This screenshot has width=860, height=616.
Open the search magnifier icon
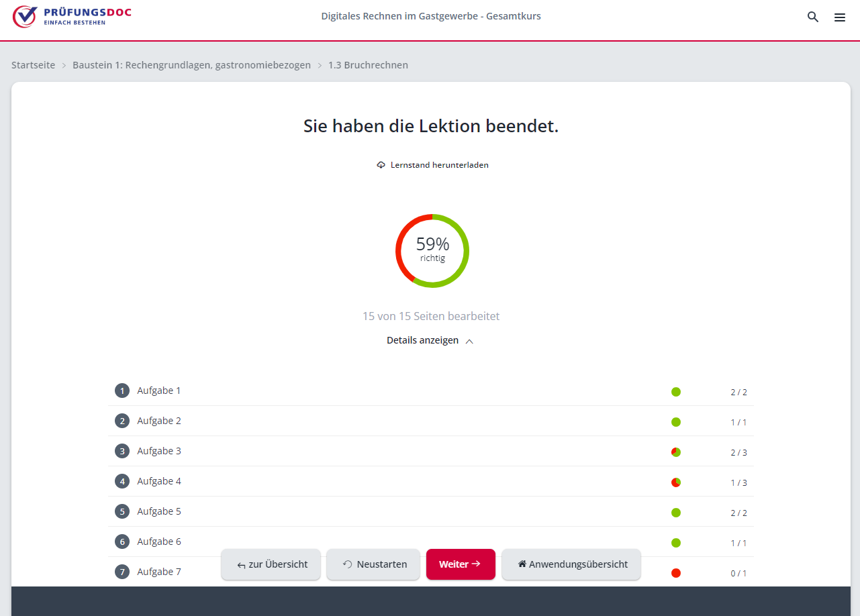pyautogui.click(x=813, y=17)
